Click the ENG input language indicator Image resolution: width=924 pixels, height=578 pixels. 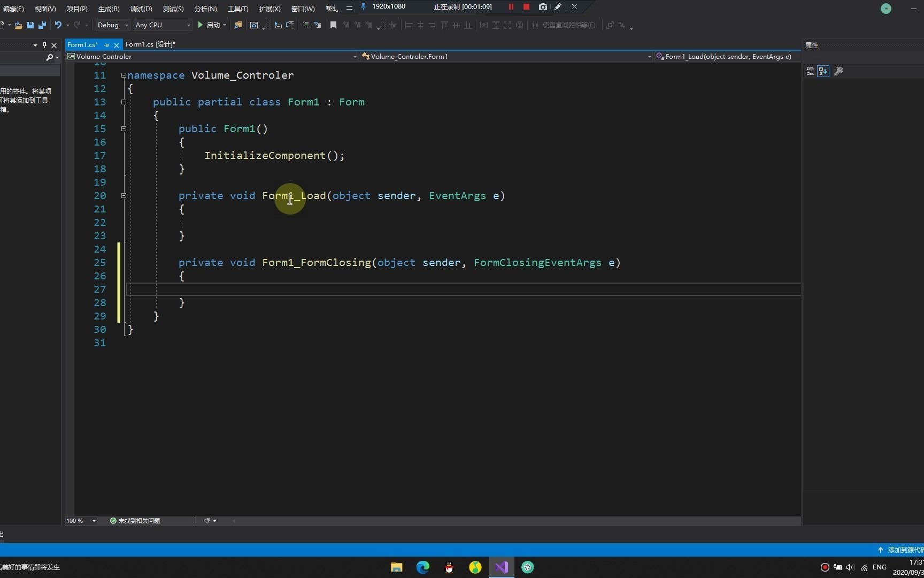(x=880, y=567)
